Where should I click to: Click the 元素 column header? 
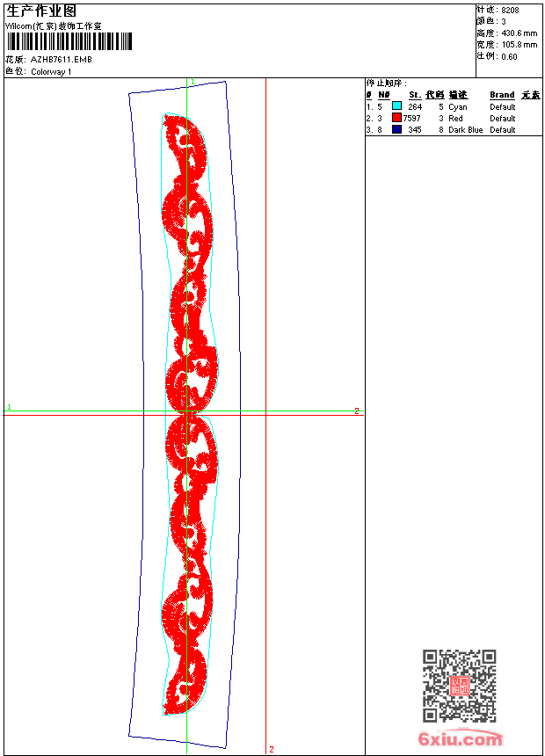pos(531,95)
